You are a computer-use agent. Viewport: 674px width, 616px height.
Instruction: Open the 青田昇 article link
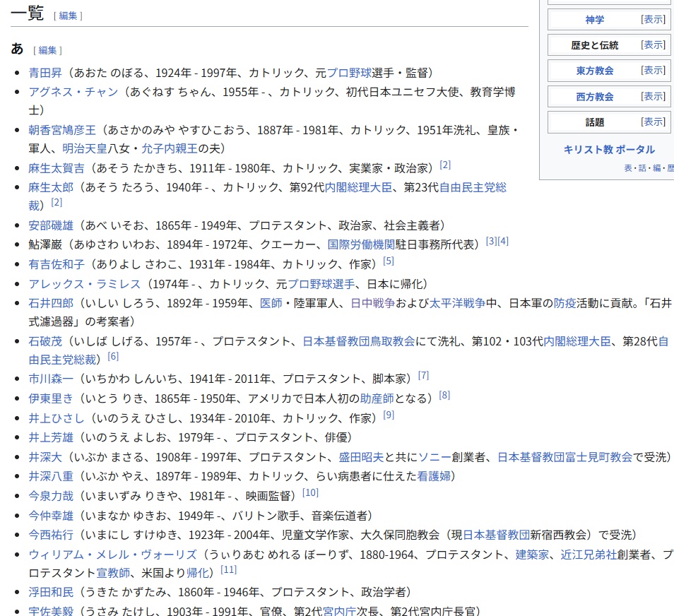45,73
